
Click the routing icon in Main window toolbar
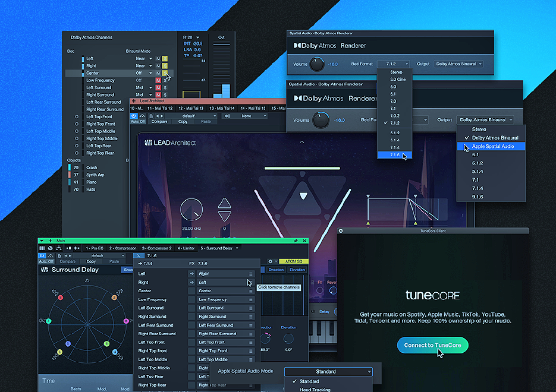pyautogui.click(x=58, y=248)
